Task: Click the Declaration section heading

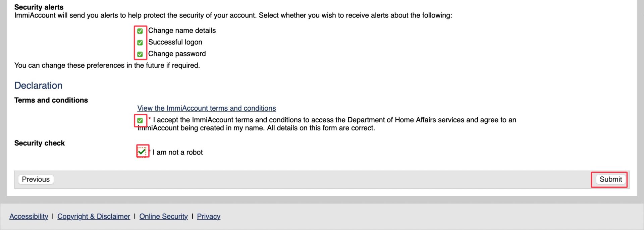Action: tap(38, 85)
